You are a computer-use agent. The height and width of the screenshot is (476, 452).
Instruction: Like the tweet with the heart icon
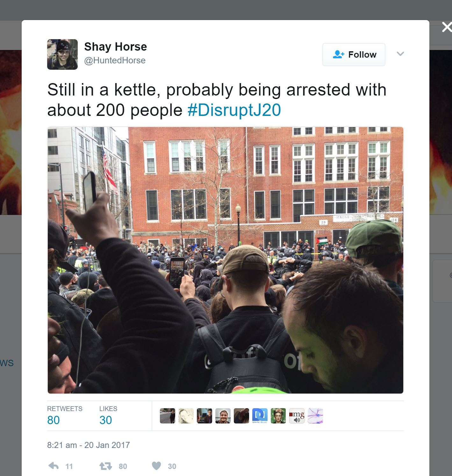click(156, 466)
